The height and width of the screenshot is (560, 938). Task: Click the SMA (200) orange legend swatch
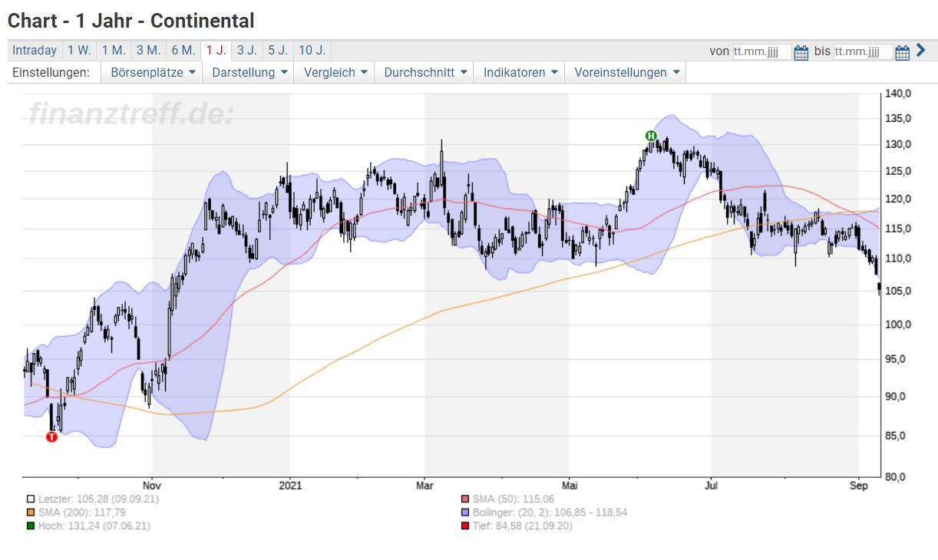pyautogui.click(x=30, y=512)
